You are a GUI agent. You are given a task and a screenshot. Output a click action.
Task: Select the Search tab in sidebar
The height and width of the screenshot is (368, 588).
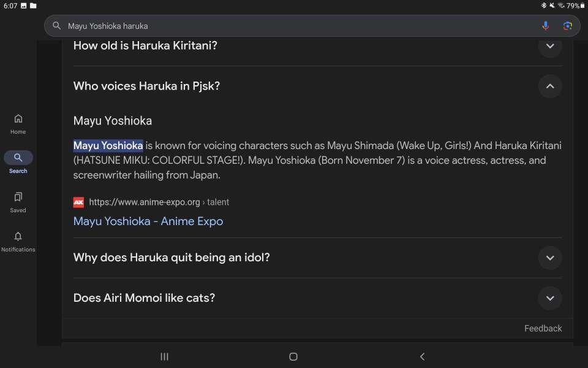[18, 162]
